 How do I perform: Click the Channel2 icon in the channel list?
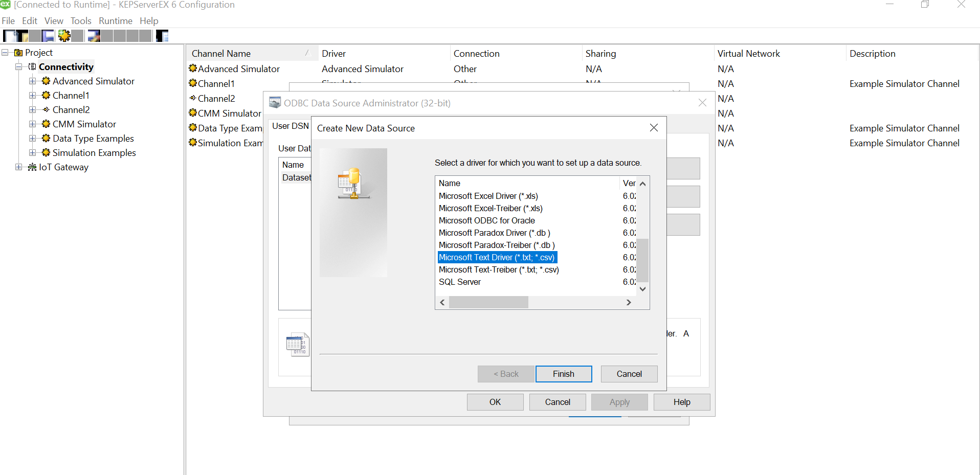pos(193,98)
